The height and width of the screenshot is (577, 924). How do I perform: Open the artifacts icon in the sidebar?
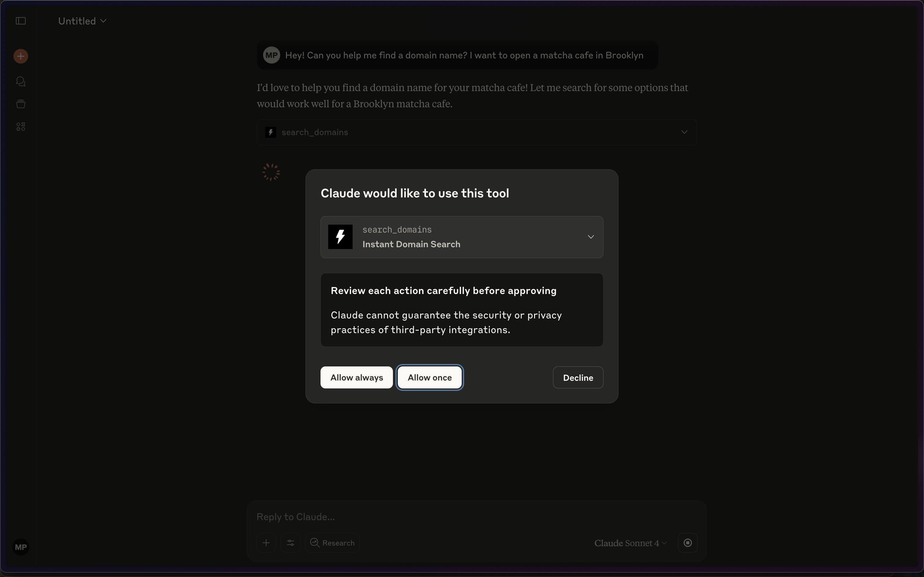tap(20, 127)
